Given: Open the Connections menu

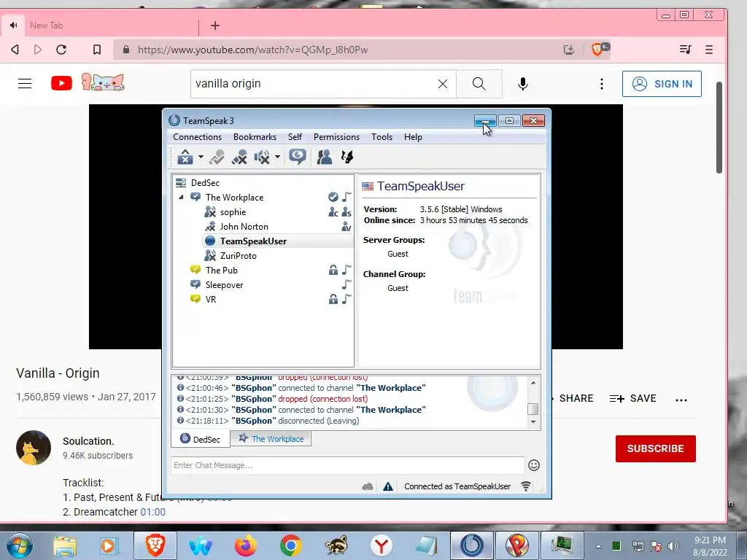Looking at the screenshot, I should pyautogui.click(x=197, y=136).
